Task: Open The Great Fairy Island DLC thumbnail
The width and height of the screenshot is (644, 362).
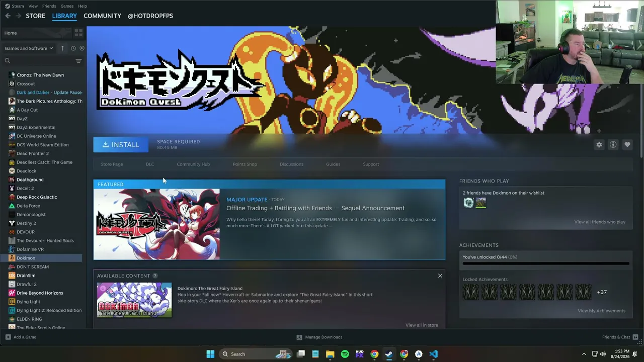Action: [134, 300]
